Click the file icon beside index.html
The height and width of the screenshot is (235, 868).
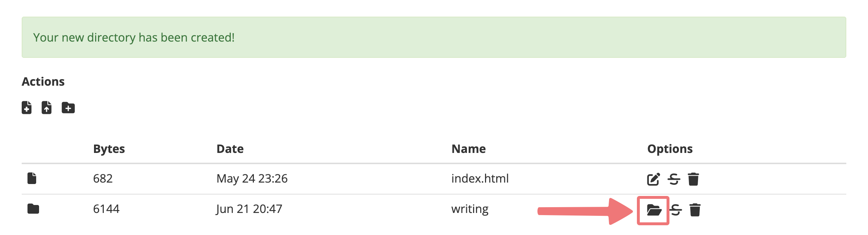(32, 178)
